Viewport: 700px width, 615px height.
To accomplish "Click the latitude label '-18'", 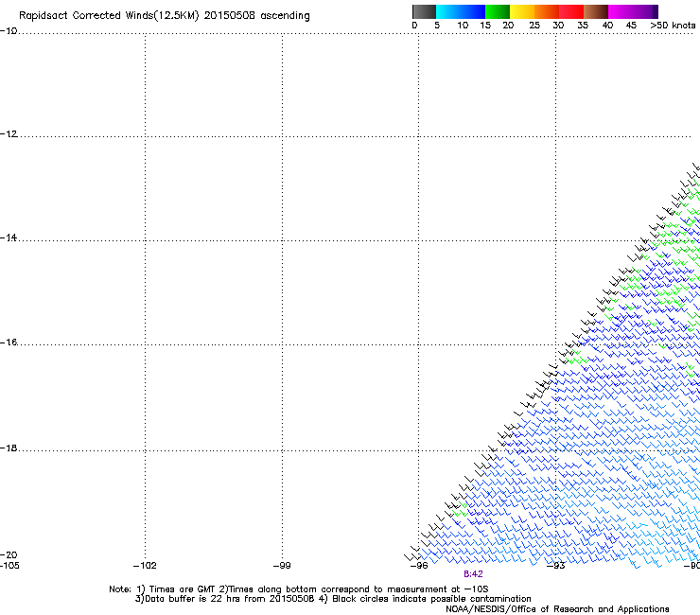I will pyautogui.click(x=9, y=448).
